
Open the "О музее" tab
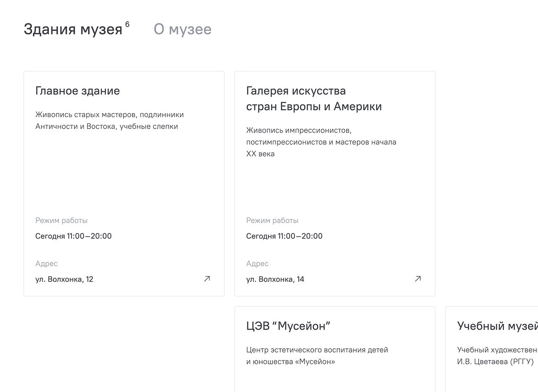point(183,29)
